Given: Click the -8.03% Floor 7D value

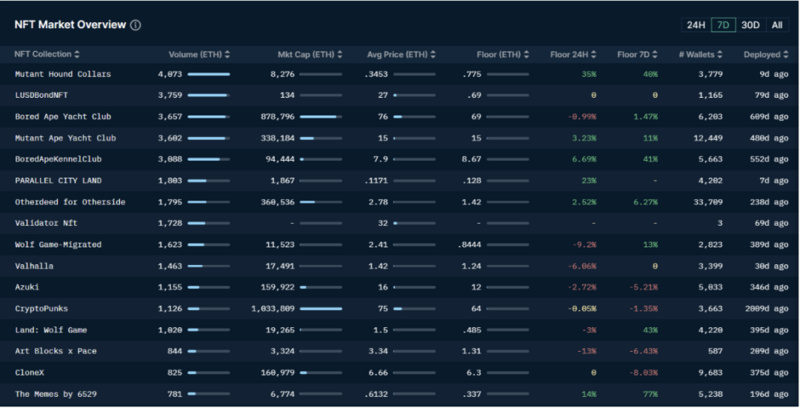Looking at the screenshot, I should [643, 373].
